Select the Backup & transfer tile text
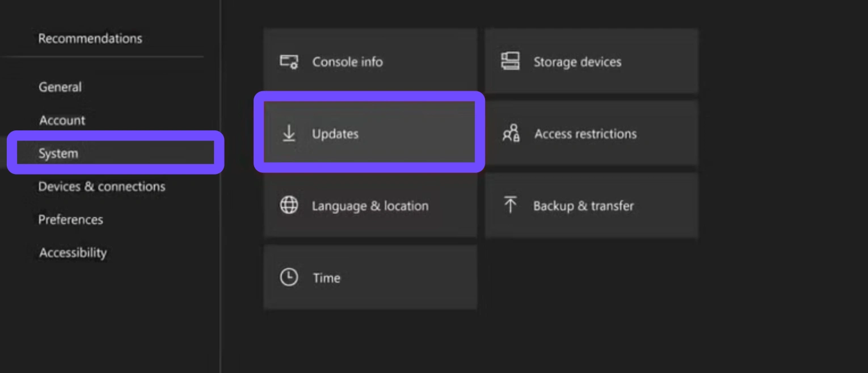Screen dimensions: 868x373 click(583, 206)
